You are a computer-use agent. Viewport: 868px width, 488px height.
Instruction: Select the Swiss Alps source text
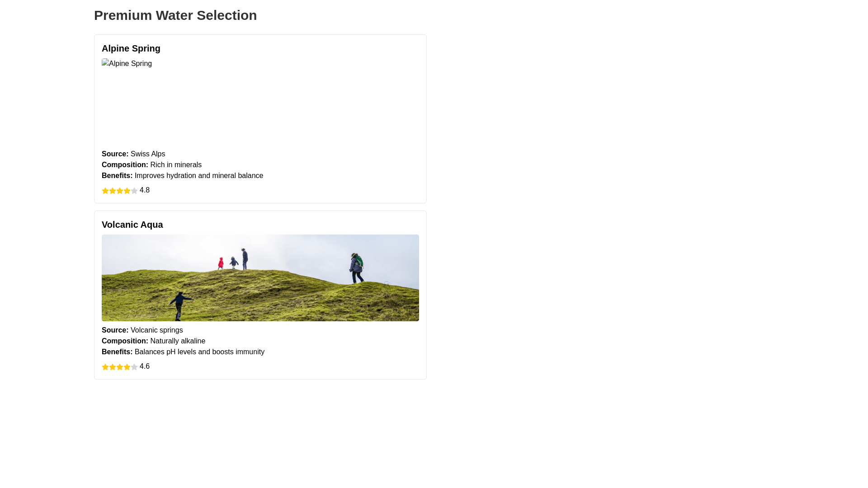click(148, 154)
